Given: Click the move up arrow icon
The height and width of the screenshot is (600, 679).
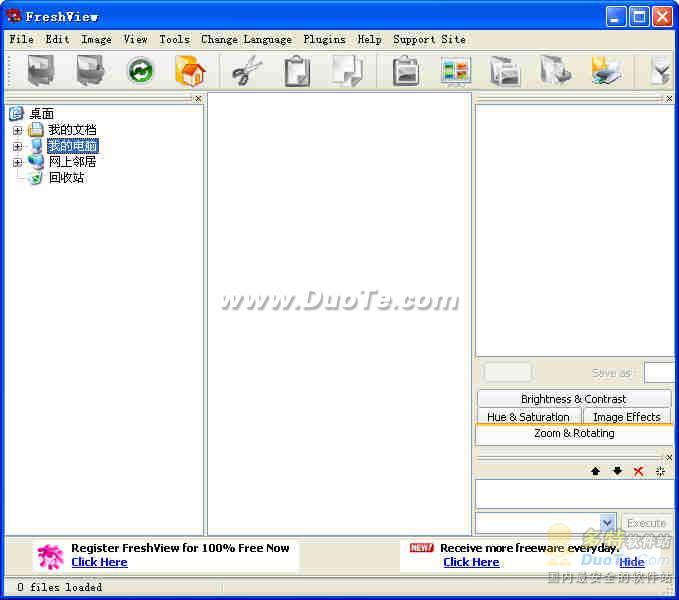Looking at the screenshot, I should click(595, 471).
